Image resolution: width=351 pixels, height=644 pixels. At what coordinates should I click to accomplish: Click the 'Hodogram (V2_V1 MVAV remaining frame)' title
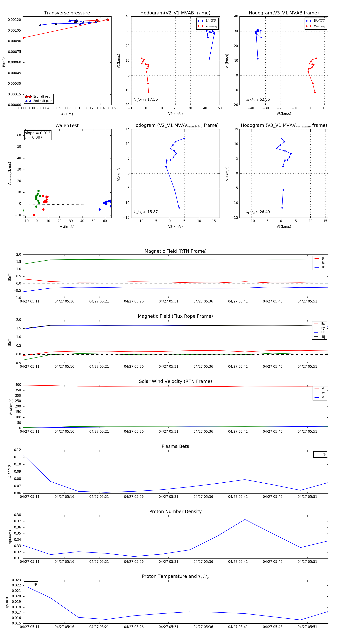pos(175,125)
